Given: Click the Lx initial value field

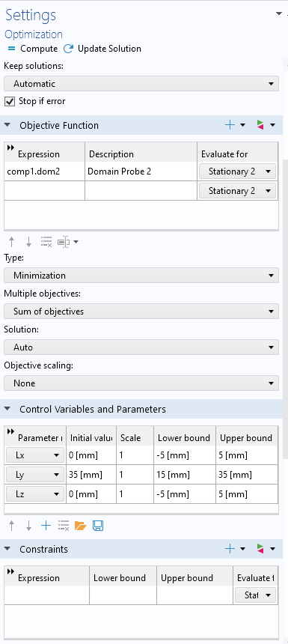Looking at the screenshot, I should click(x=91, y=455).
